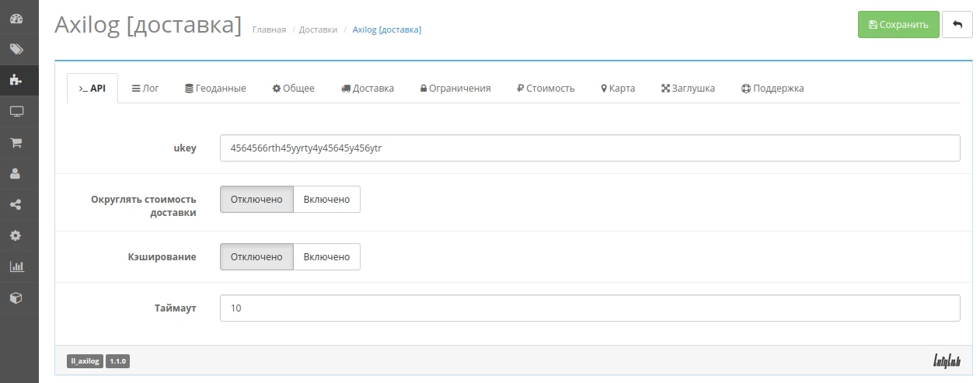Save settings with Сохранить button
The width and height of the screenshot is (980, 383).
pos(898,24)
